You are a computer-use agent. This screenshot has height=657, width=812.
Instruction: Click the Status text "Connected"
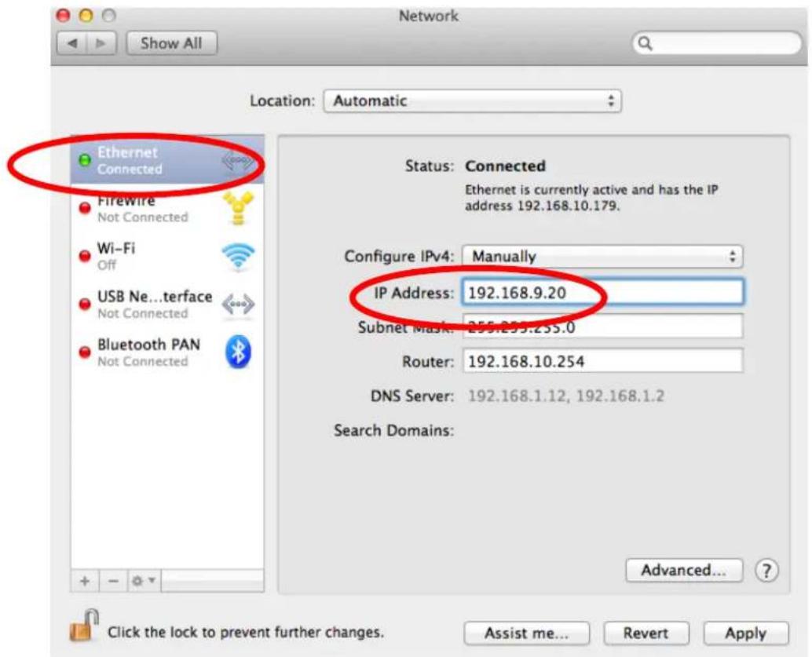pos(505,166)
